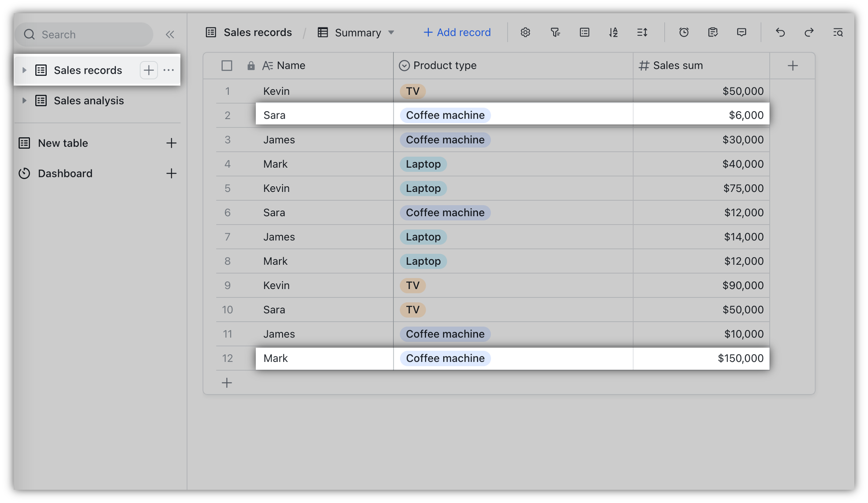Screen dimensions: 868x503
Task: Click the sort icon in toolbar
Action: pos(613,32)
